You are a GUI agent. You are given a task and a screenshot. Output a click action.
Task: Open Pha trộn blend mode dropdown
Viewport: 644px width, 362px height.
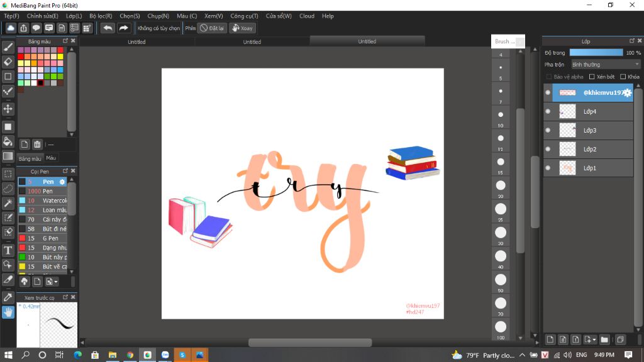tap(606, 65)
